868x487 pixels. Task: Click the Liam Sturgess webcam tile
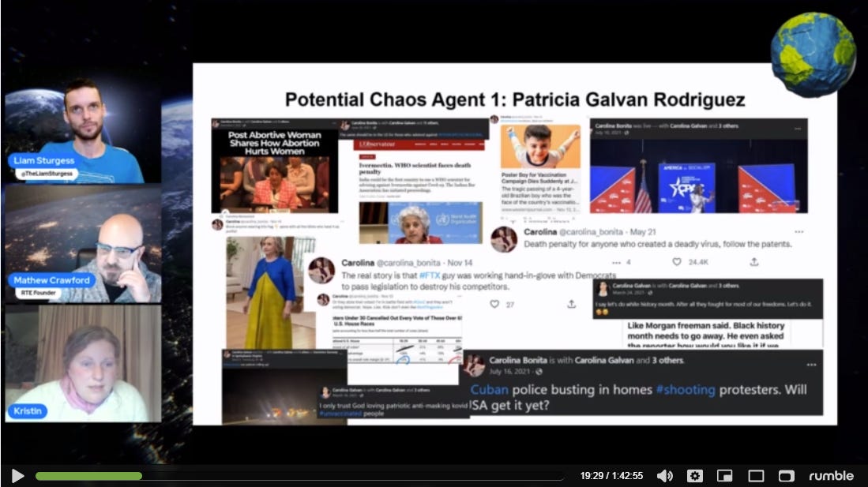pos(83,130)
